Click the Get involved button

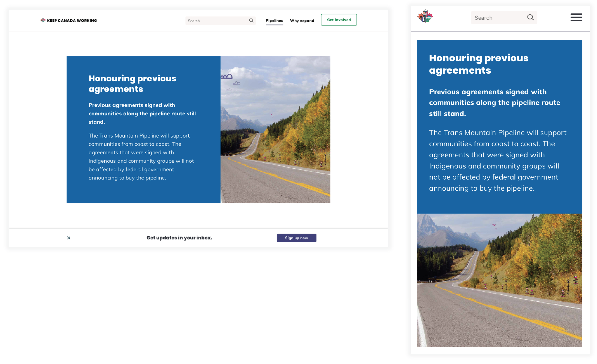point(339,20)
